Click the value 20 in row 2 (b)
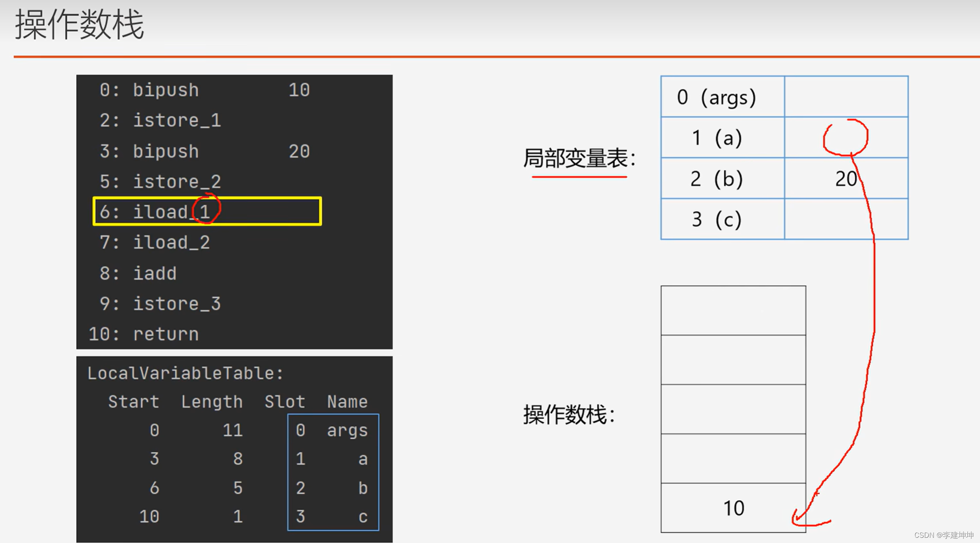This screenshot has height=543, width=980. tap(845, 178)
